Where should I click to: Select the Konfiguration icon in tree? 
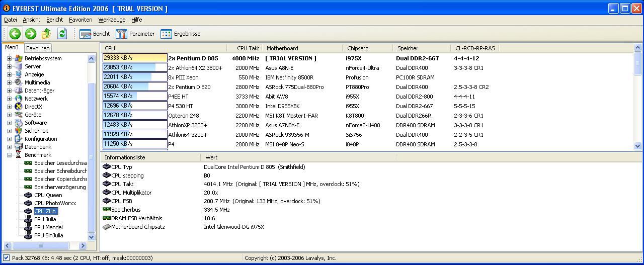click(x=19, y=139)
